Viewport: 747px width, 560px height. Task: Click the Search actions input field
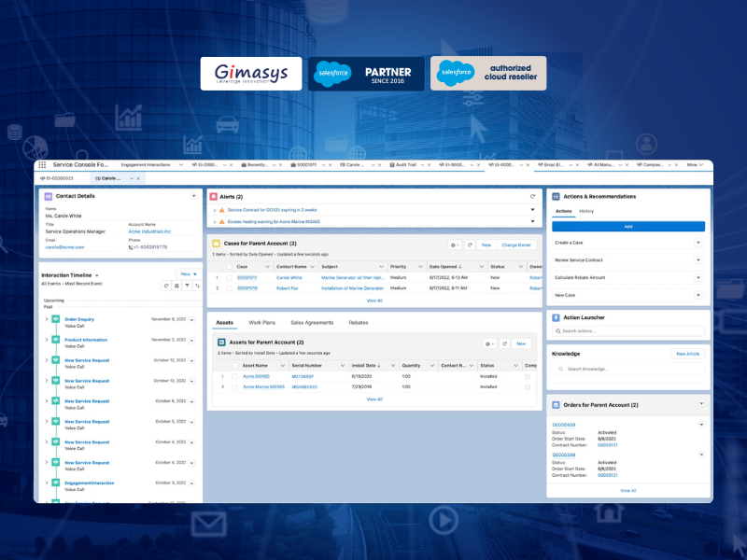tap(628, 331)
